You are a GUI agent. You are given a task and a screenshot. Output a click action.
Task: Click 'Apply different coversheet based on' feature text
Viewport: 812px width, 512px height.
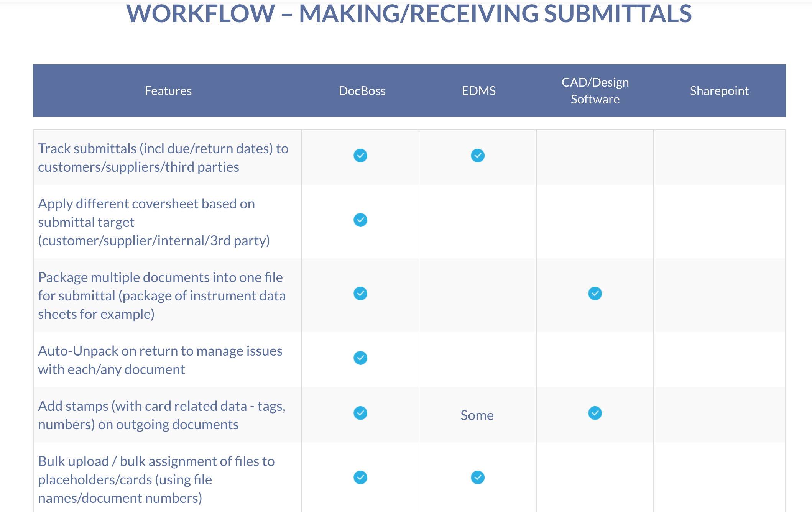pyautogui.click(x=146, y=204)
